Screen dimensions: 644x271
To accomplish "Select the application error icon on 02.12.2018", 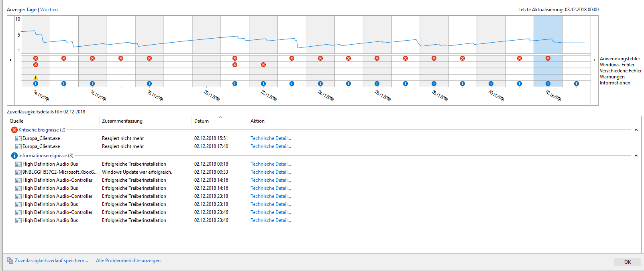I will pos(548,58).
